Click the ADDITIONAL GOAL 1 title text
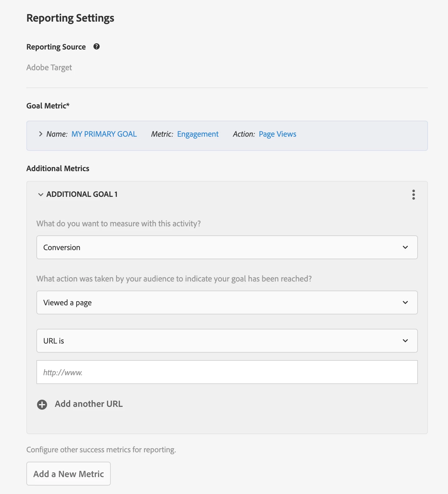This screenshot has width=448, height=494. tap(82, 194)
